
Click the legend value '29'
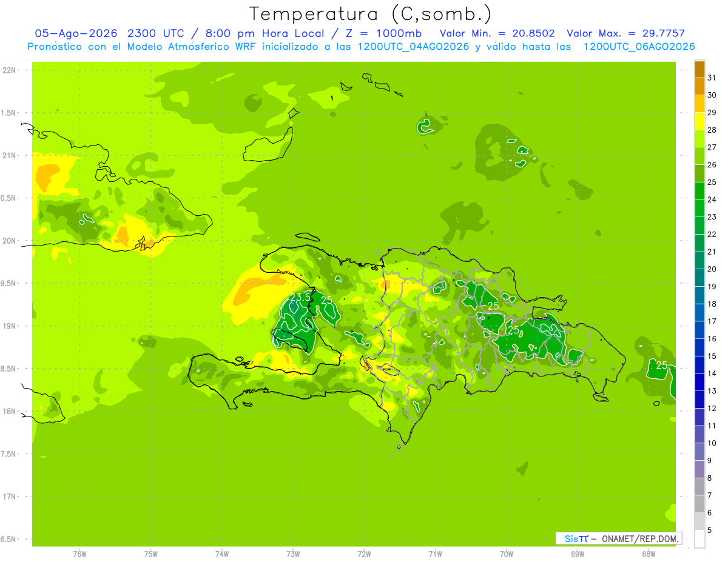point(712,112)
